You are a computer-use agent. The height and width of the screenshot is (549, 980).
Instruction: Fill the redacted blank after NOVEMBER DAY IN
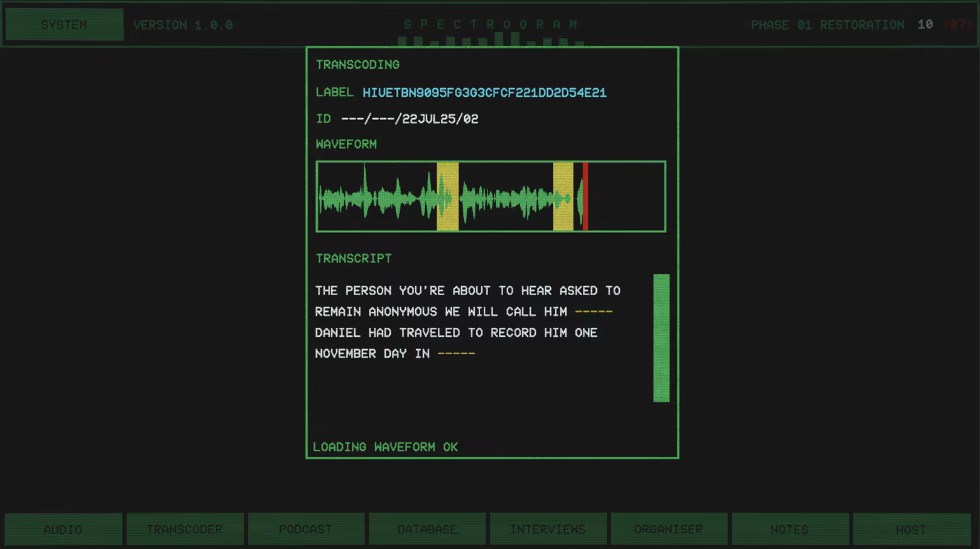coord(456,354)
